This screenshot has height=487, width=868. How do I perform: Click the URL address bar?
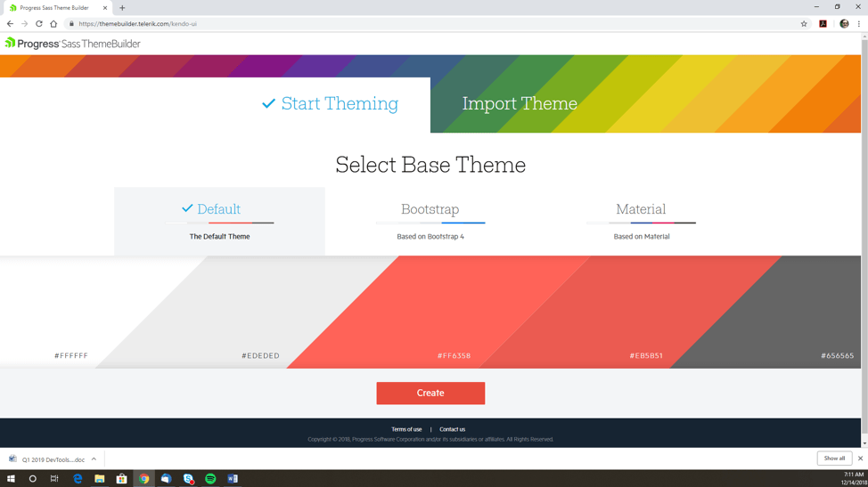(432, 24)
